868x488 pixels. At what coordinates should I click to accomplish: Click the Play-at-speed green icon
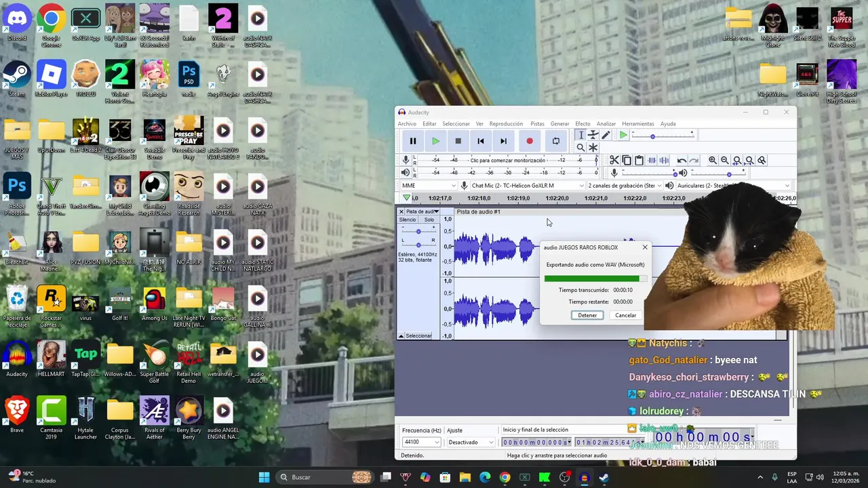pyautogui.click(x=623, y=136)
